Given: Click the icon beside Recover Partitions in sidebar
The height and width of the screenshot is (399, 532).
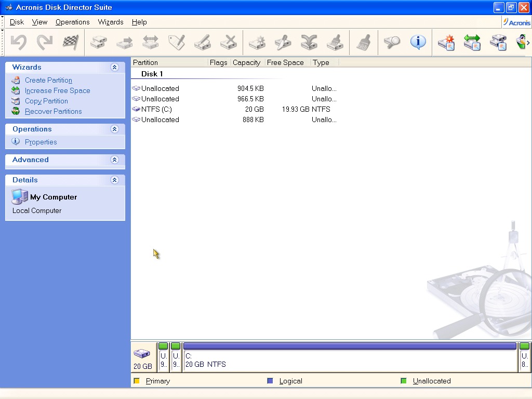Looking at the screenshot, I should 16,111.
